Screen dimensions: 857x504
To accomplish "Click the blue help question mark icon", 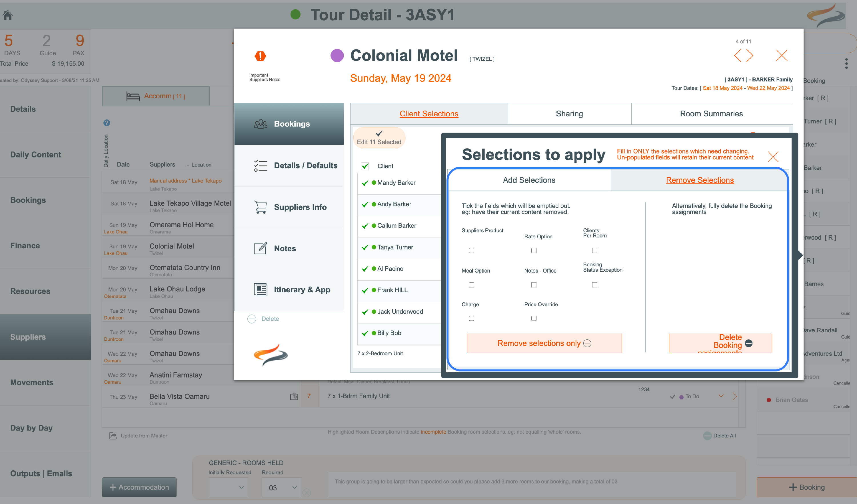I will [107, 123].
